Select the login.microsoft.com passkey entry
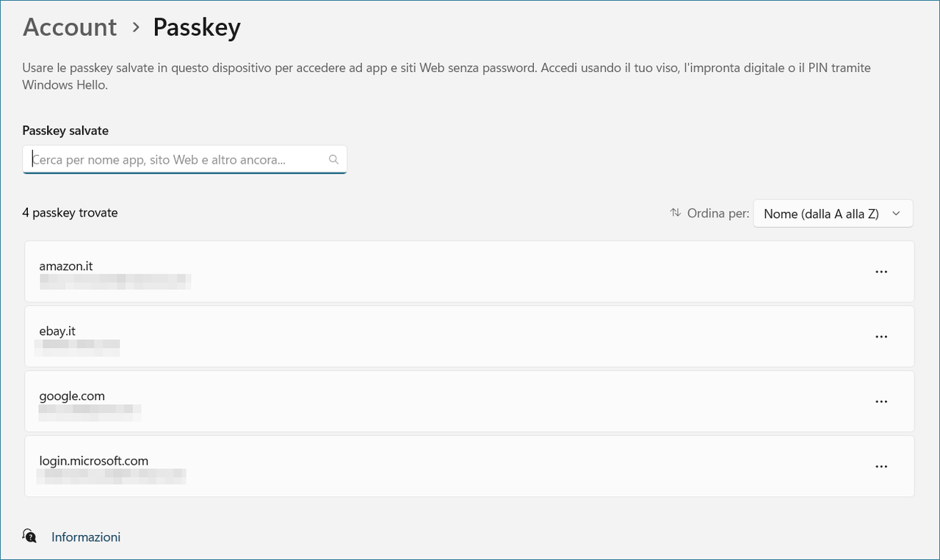The width and height of the screenshot is (940, 560). 469,466
